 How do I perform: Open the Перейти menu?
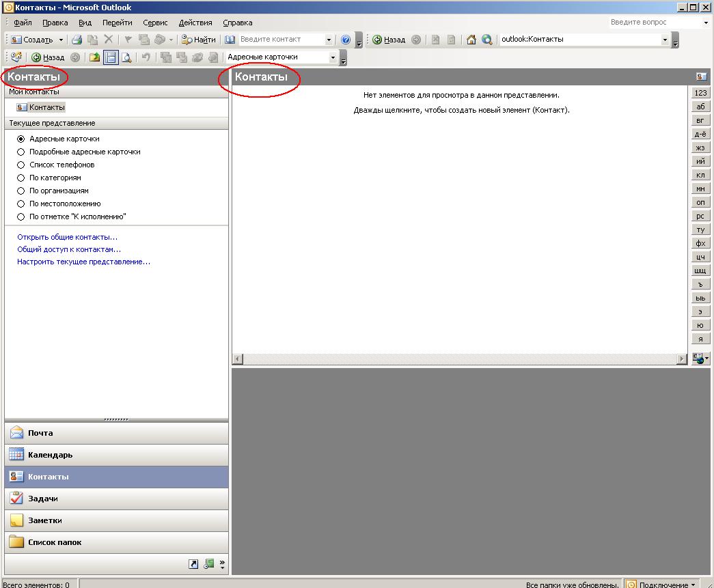coord(118,23)
